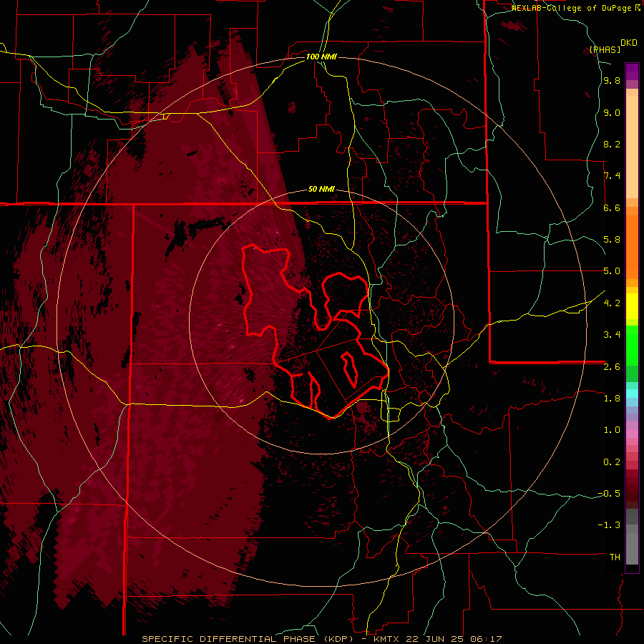Image resolution: width=644 pixels, height=644 pixels.
Task: Click the Specific Differential Phase KMTX title text
Action: 322,639
